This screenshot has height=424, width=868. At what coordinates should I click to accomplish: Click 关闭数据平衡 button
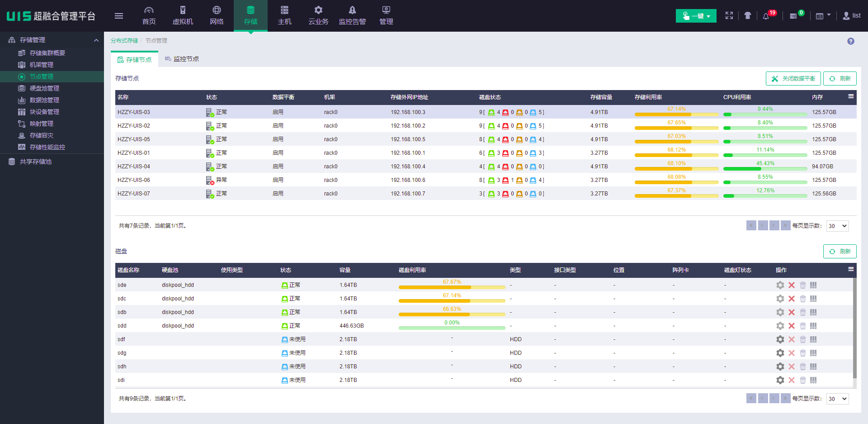[x=793, y=78]
